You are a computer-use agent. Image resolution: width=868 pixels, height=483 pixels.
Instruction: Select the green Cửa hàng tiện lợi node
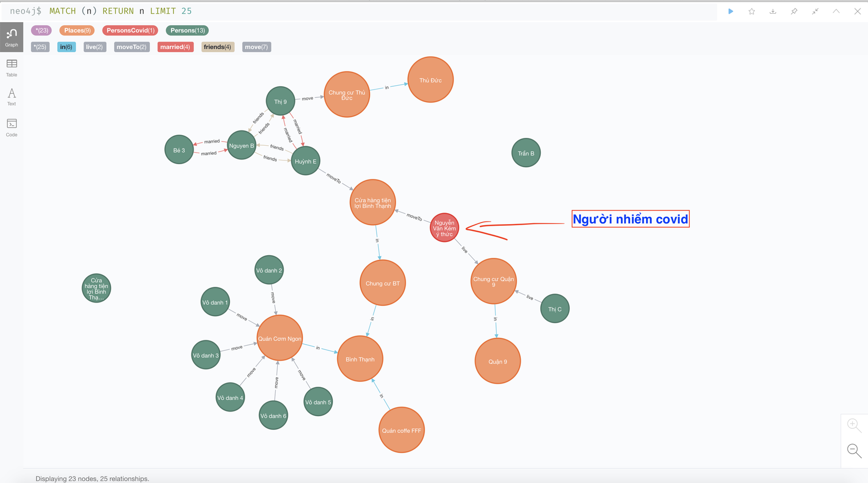click(96, 288)
